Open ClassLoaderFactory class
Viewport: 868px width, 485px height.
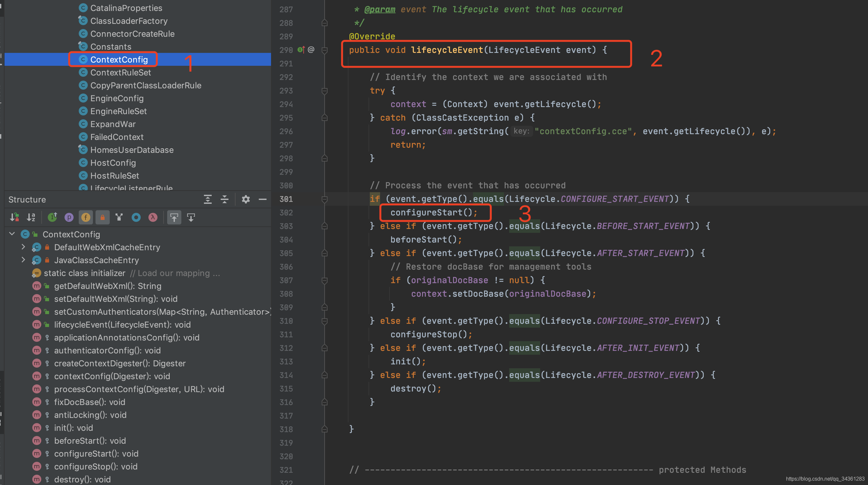pyautogui.click(x=129, y=21)
